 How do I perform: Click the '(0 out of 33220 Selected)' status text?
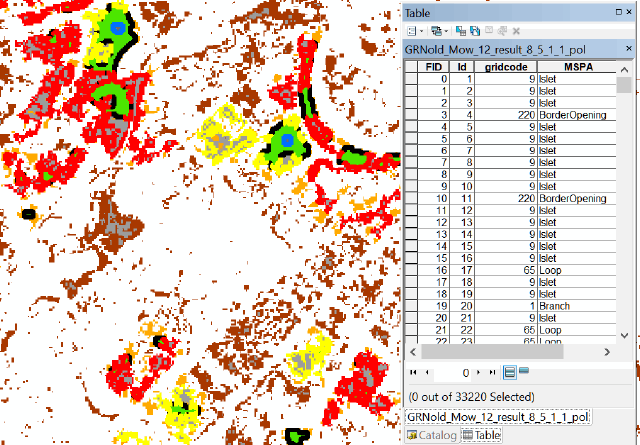pyautogui.click(x=471, y=396)
